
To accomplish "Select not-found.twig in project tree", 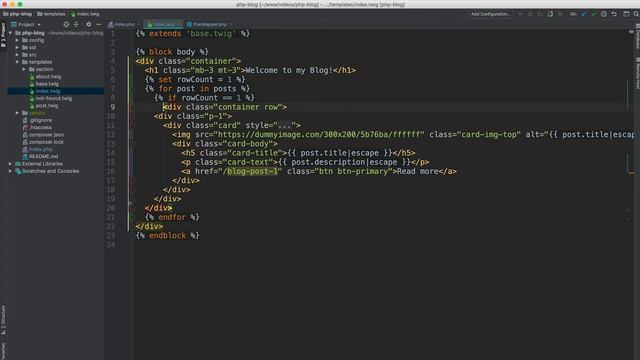I will 53,98.
